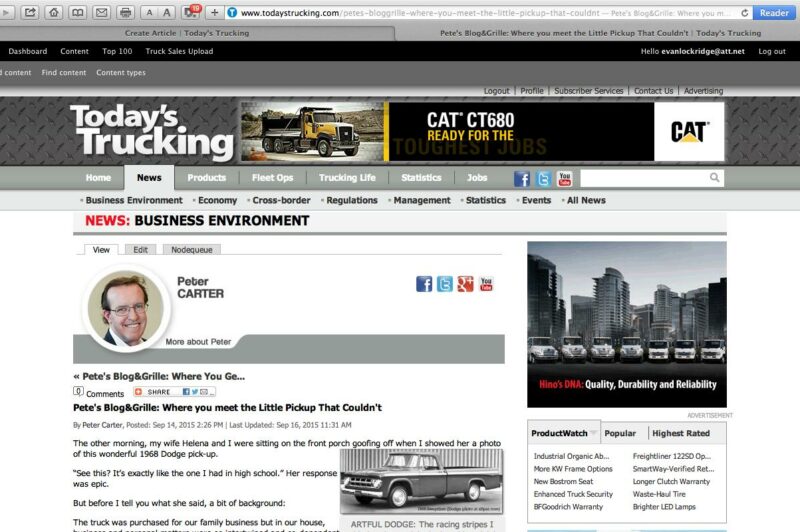Switch to the Create Article browser tab
800x532 pixels.
pos(187,33)
